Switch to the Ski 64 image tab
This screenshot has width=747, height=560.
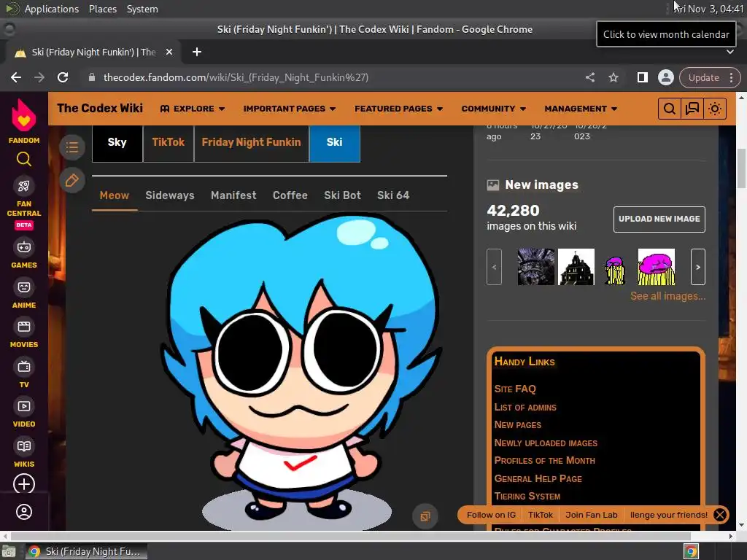click(x=393, y=195)
